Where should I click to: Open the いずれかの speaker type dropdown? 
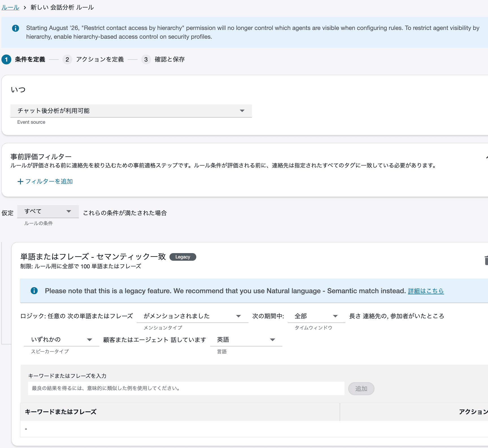point(62,340)
